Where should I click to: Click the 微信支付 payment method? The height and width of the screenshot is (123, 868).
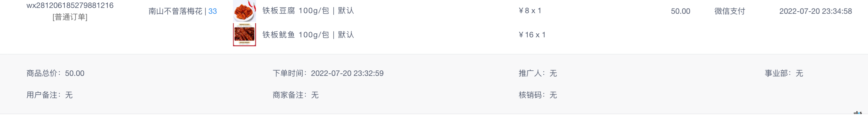tap(730, 11)
